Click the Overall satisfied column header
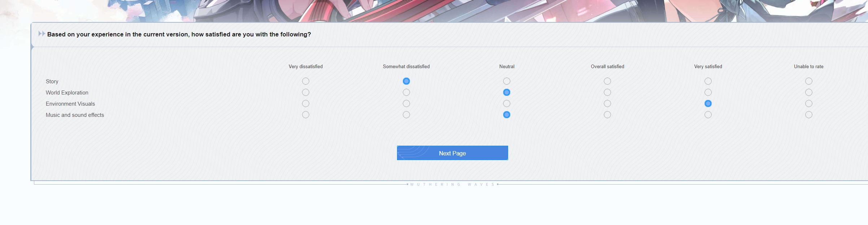Viewport: 868px width, 225px height. [607, 66]
